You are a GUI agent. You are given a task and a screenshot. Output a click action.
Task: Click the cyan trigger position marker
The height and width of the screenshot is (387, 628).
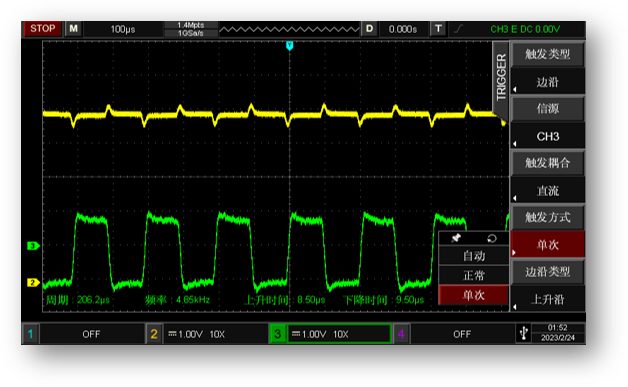[x=290, y=46]
